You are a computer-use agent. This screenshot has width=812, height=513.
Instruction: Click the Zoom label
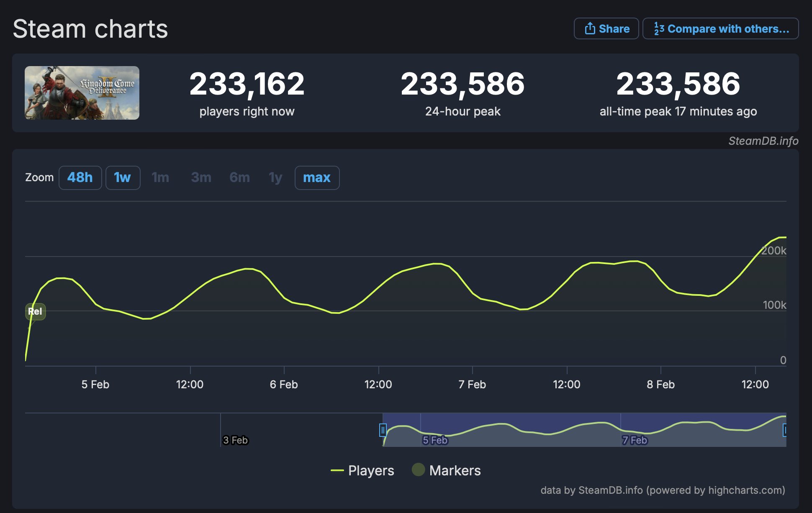click(39, 177)
